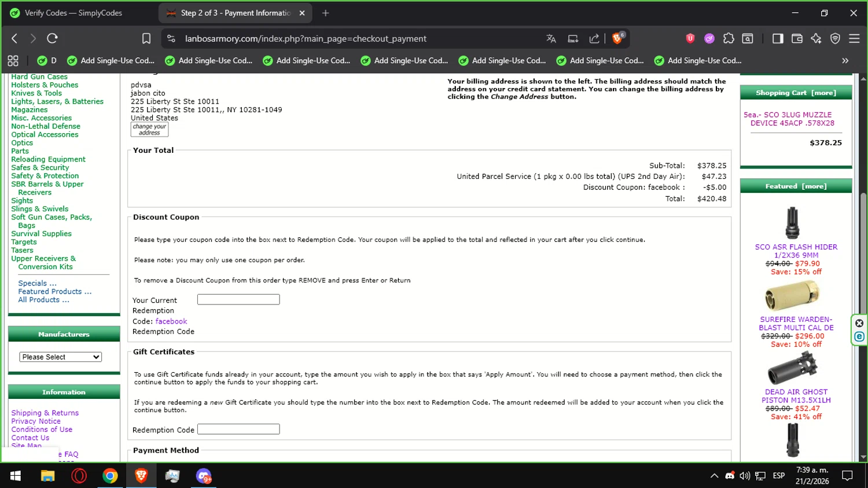Open the Optics category
Viewport: 868px width, 488px height.
point(22,142)
